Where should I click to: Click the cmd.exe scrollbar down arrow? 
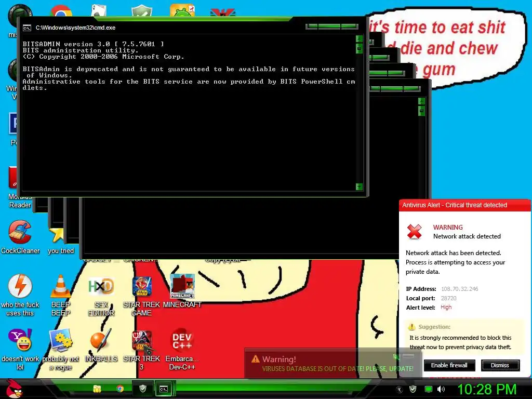[360, 187]
